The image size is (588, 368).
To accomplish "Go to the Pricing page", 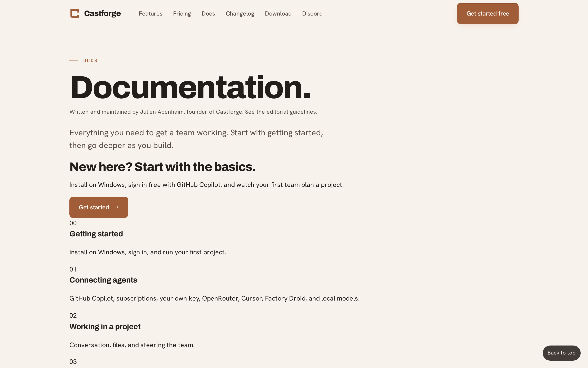I will (x=182, y=14).
